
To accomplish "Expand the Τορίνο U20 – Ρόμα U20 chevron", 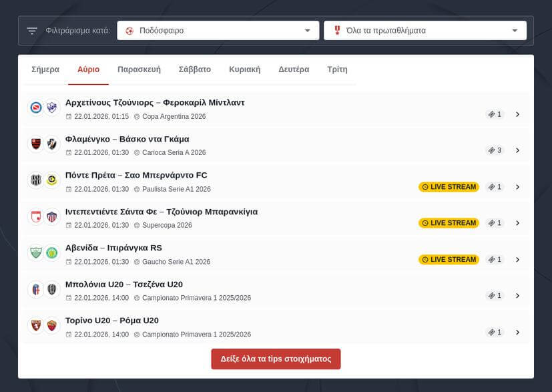I will (517, 332).
